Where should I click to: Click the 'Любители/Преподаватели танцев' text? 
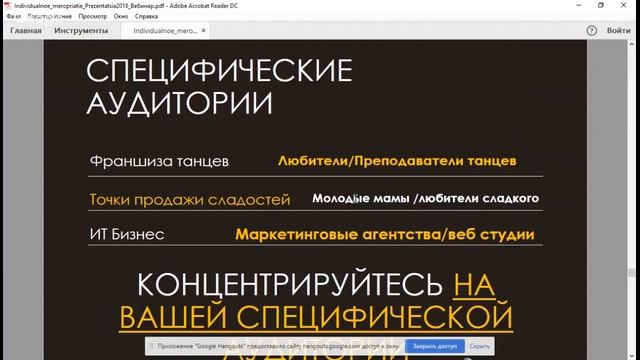[x=397, y=161]
